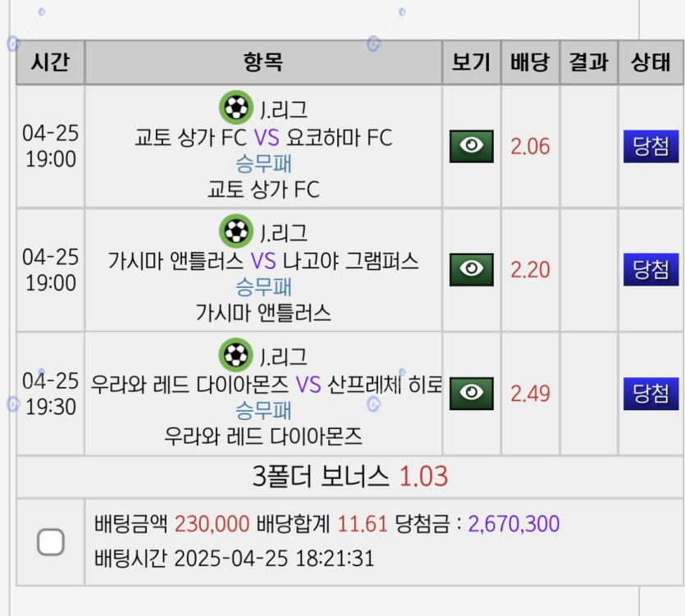The height and width of the screenshot is (616, 685).
Task: Tick the bet slip checkbox
Action: (51, 541)
